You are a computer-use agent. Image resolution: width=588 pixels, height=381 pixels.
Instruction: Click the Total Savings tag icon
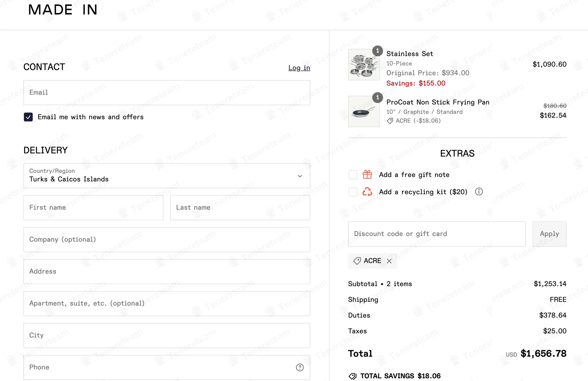[x=352, y=376]
